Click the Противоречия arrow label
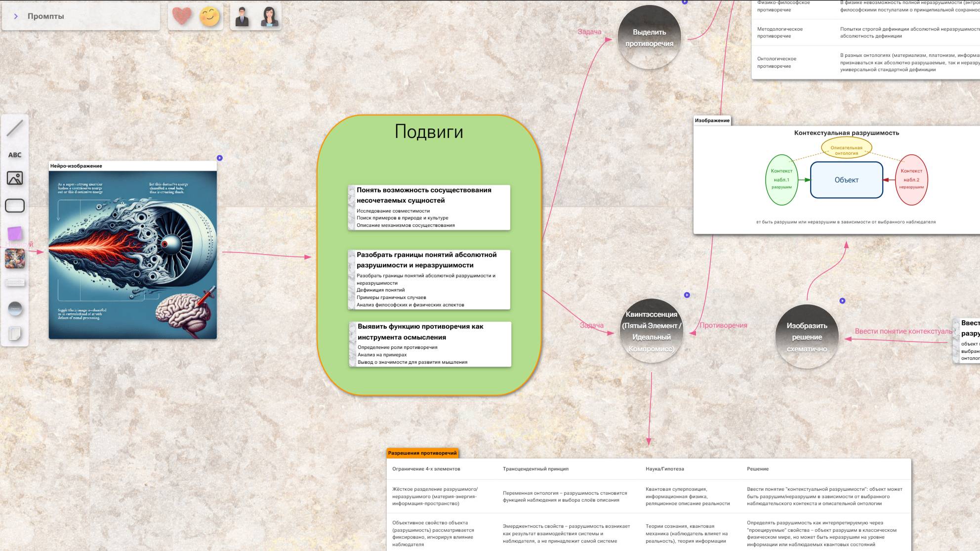980x551 pixels. (723, 325)
